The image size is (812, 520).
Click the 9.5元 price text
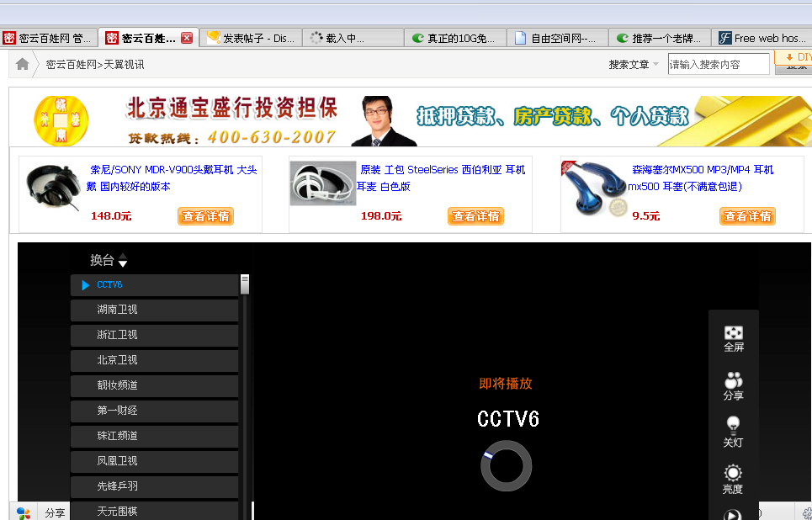point(645,216)
